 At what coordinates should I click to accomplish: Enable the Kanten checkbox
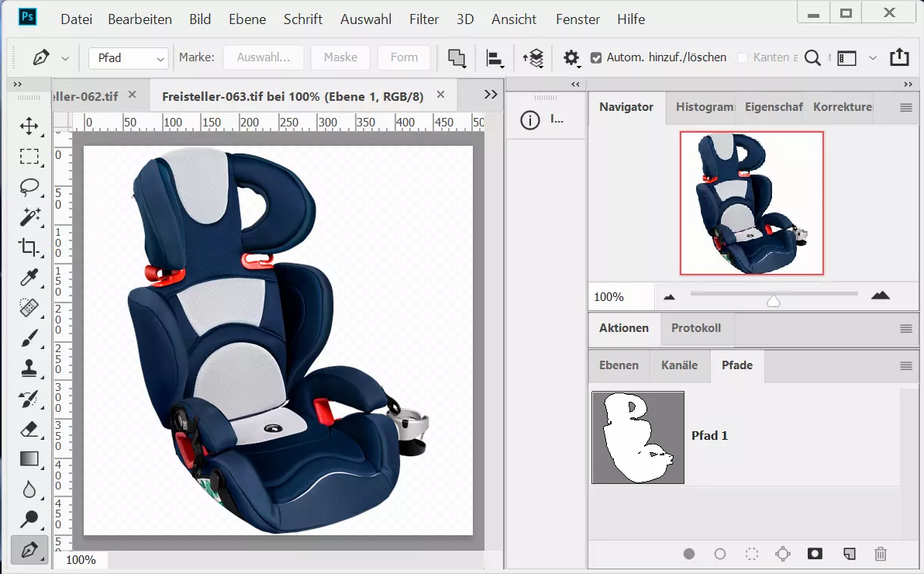[743, 57]
